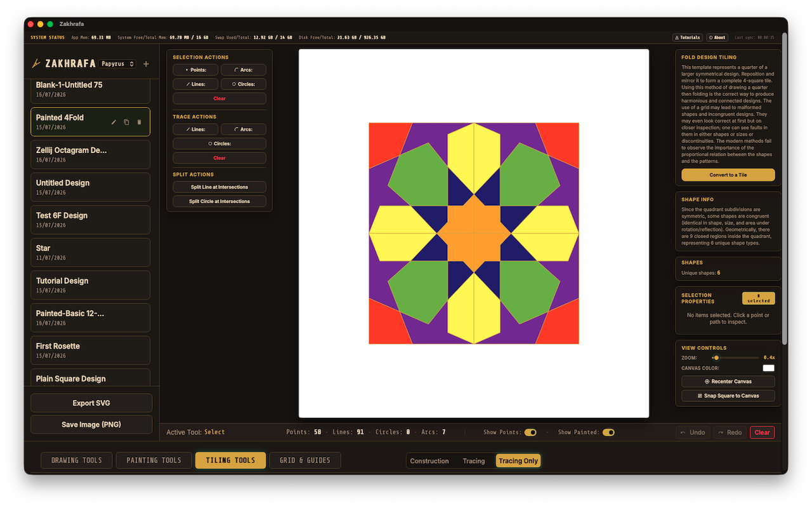
Task: Open the Zellij Octagram design
Action: (90, 154)
